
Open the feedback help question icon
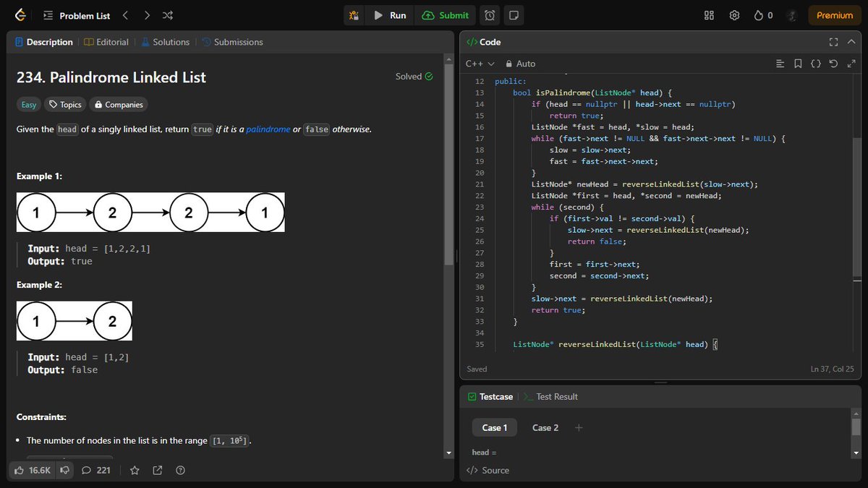[181, 470]
